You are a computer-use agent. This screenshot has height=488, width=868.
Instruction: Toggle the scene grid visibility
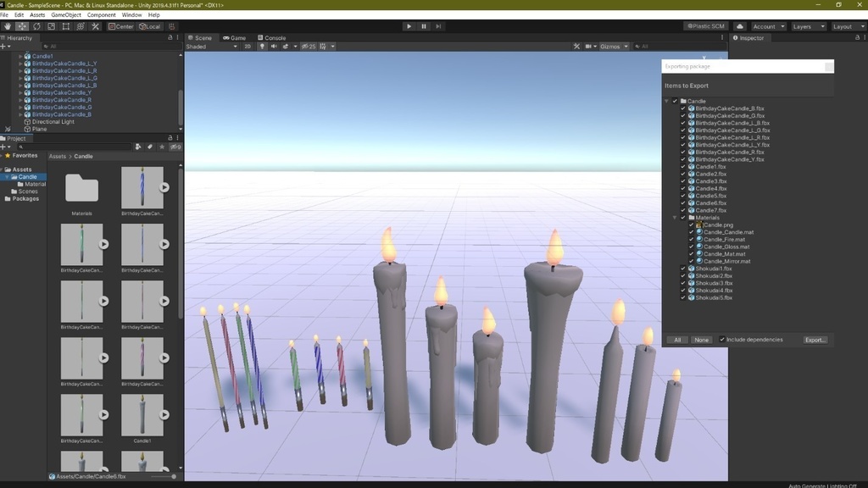(323, 47)
